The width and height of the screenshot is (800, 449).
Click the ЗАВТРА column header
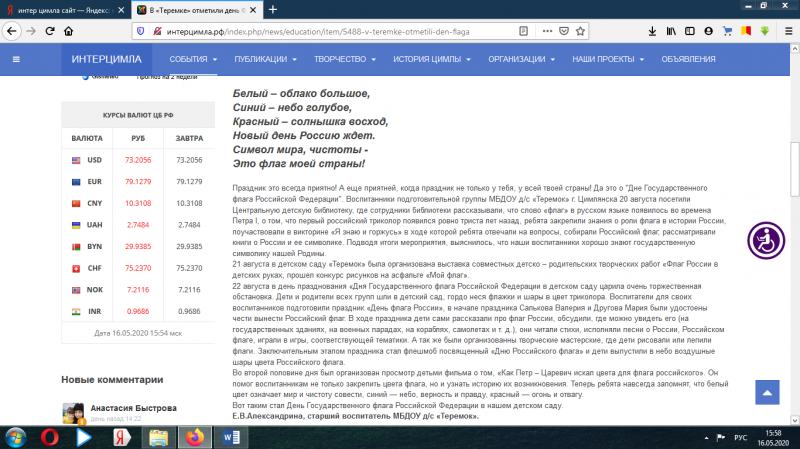point(189,138)
